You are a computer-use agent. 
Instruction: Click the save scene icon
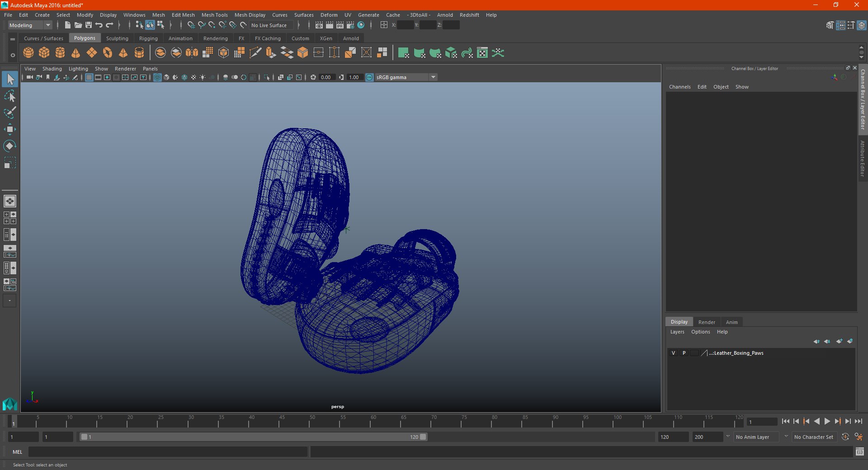[89, 25]
